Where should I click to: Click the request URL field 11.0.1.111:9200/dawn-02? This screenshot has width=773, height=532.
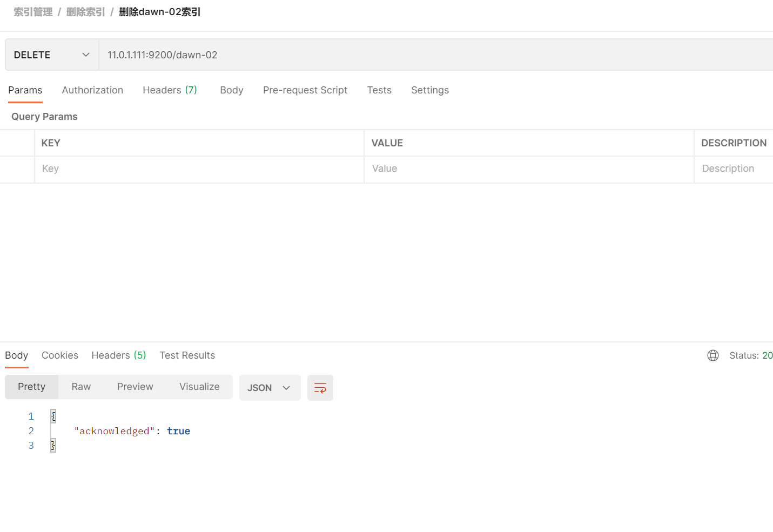(435, 55)
